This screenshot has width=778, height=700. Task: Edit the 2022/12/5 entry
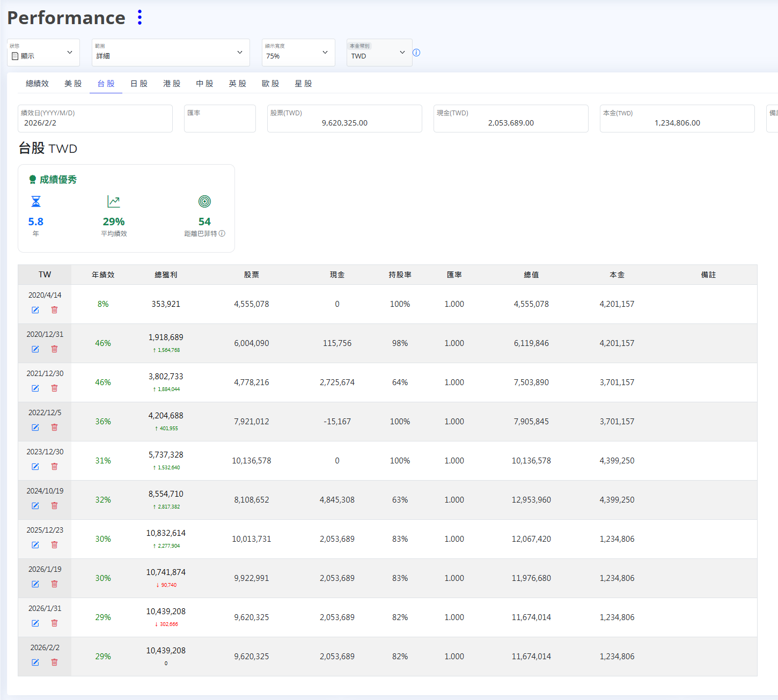coord(35,428)
